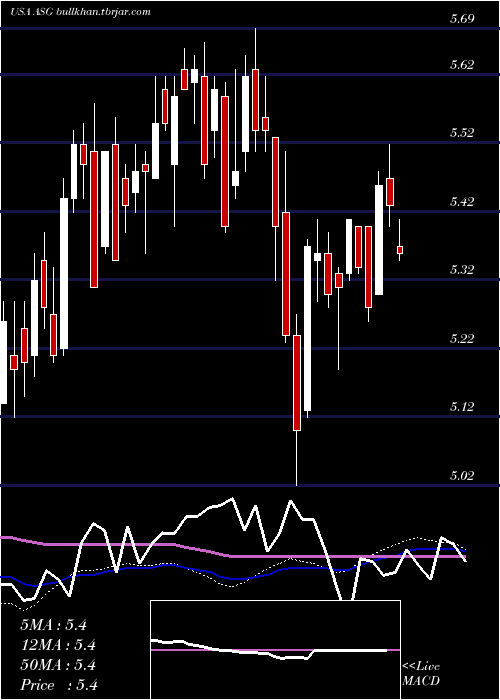Click the '5MA : 5.4' readout
Viewport: 500px width, 700px height.
click(53, 625)
